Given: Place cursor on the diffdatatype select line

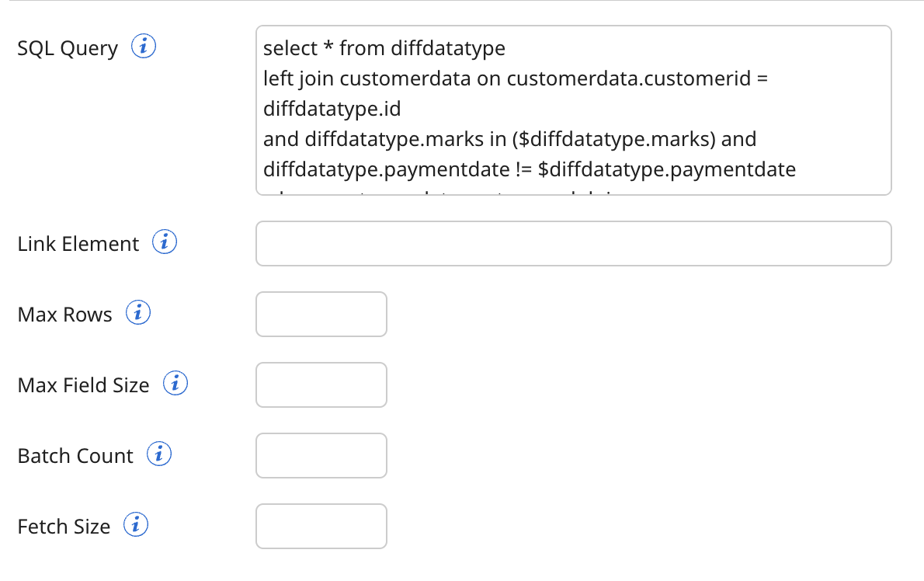Looking at the screenshot, I should (383, 48).
